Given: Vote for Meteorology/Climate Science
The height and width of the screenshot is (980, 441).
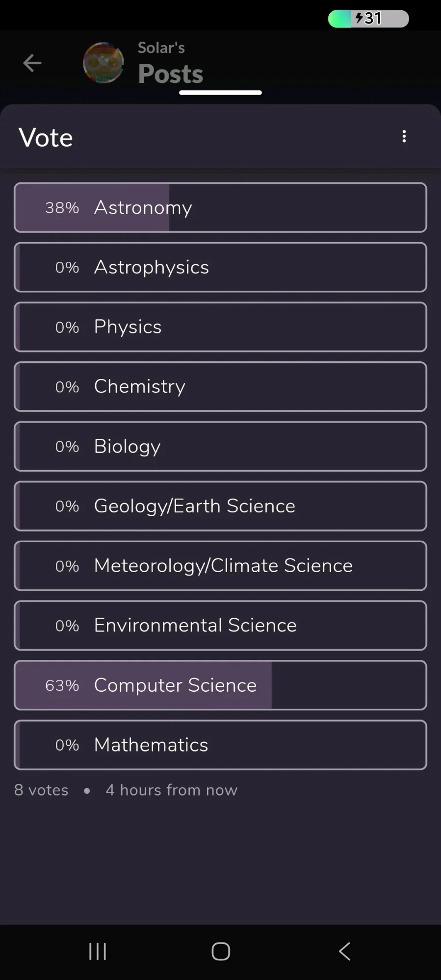Looking at the screenshot, I should [220, 566].
